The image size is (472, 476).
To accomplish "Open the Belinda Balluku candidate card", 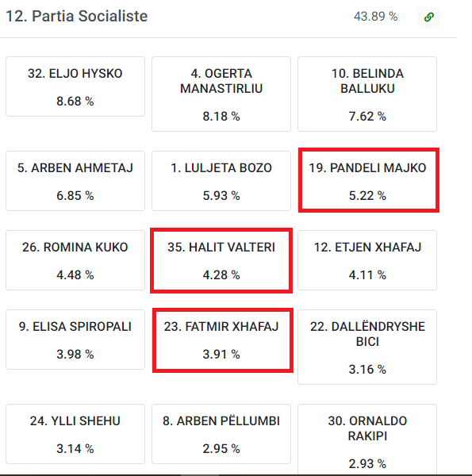I will [x=367, y=94].
